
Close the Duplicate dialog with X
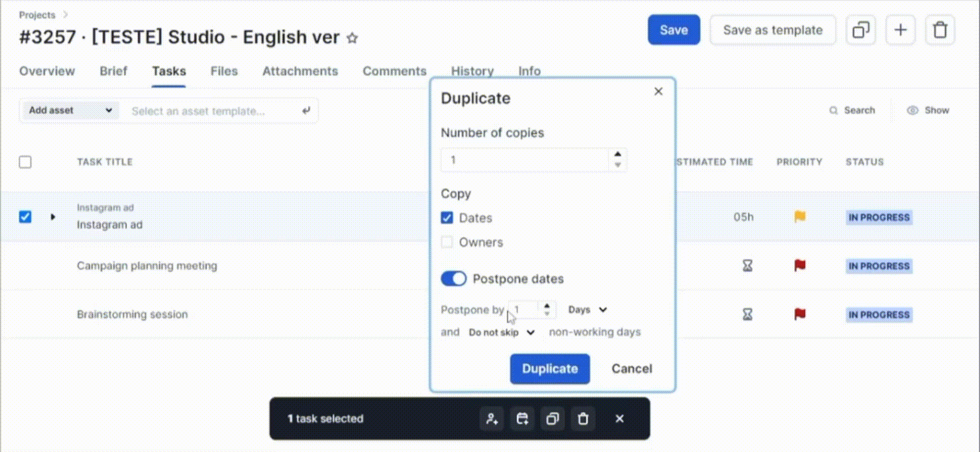(658, 91)
